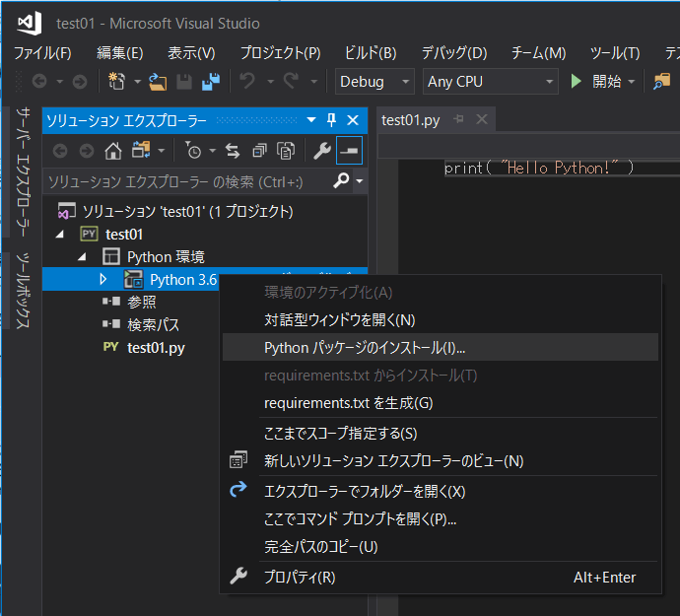
Task: Open the 開始 button dropdown arrow
Action: (x=632, y=81)
